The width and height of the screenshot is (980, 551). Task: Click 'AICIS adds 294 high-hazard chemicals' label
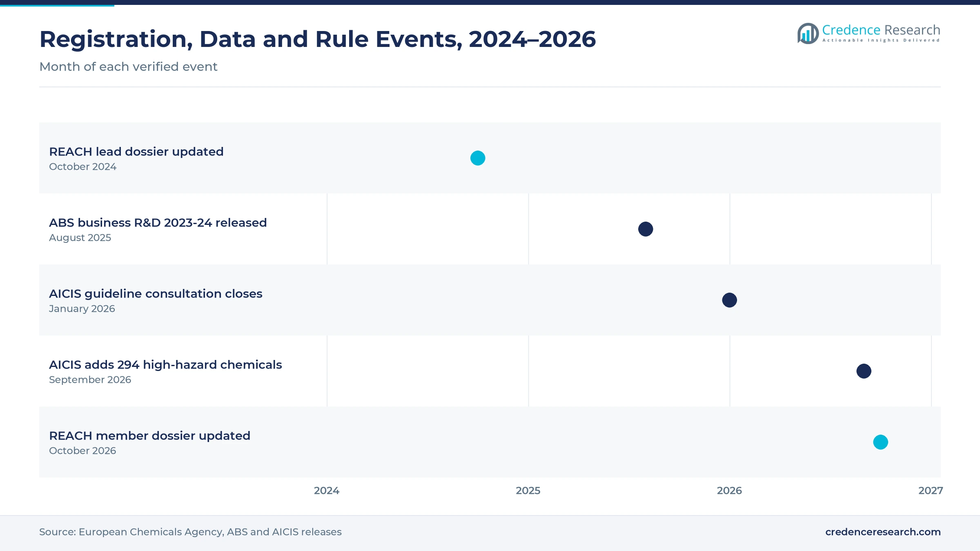tap(165, 365)
